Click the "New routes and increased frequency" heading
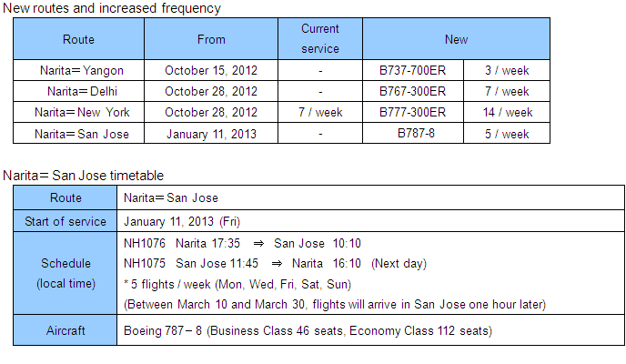Image resolution: width=626 pixels, height=364 pixels. [x=111, y=8]
